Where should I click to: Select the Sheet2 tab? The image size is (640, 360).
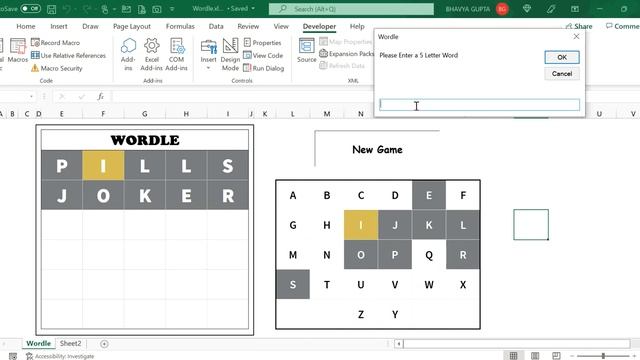tap(71, 343)
